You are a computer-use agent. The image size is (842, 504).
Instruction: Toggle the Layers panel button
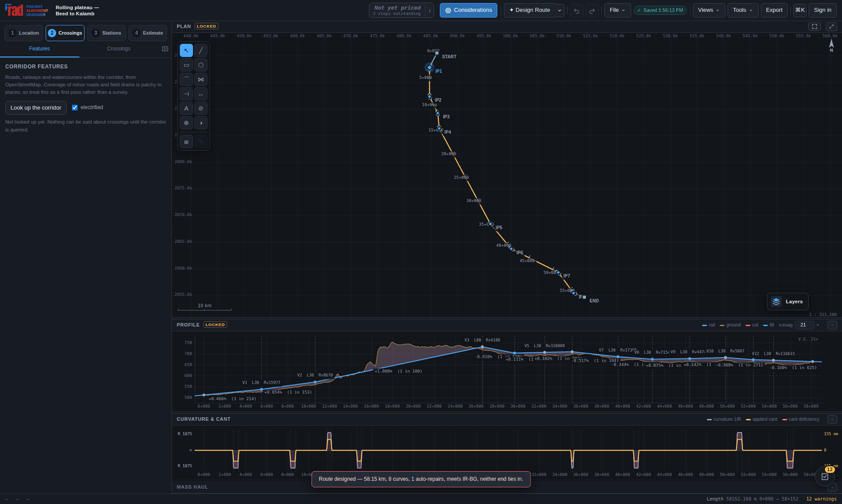click(x=788, y=302)
